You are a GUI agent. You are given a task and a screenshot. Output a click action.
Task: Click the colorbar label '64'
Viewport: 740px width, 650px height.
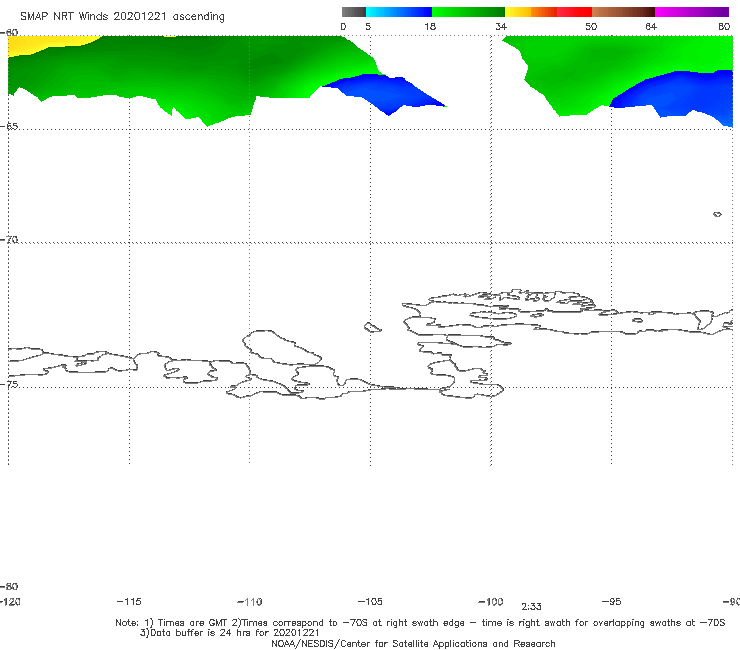pyautogui.click(x=651, y=27)
